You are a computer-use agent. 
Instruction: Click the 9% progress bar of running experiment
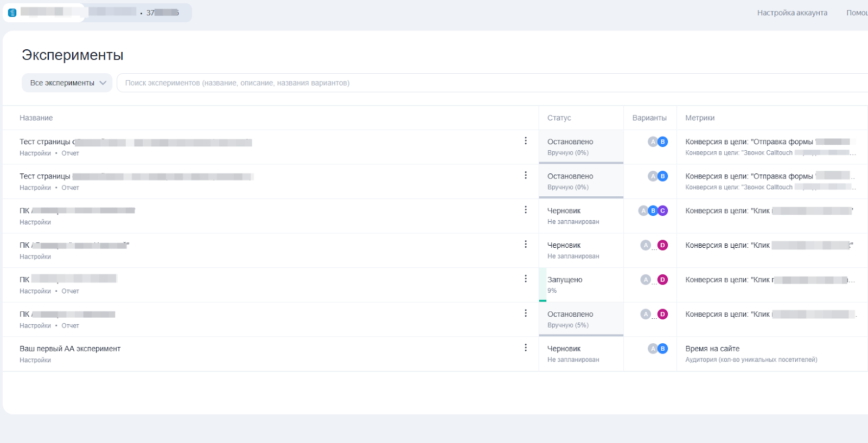coord(542,300)
